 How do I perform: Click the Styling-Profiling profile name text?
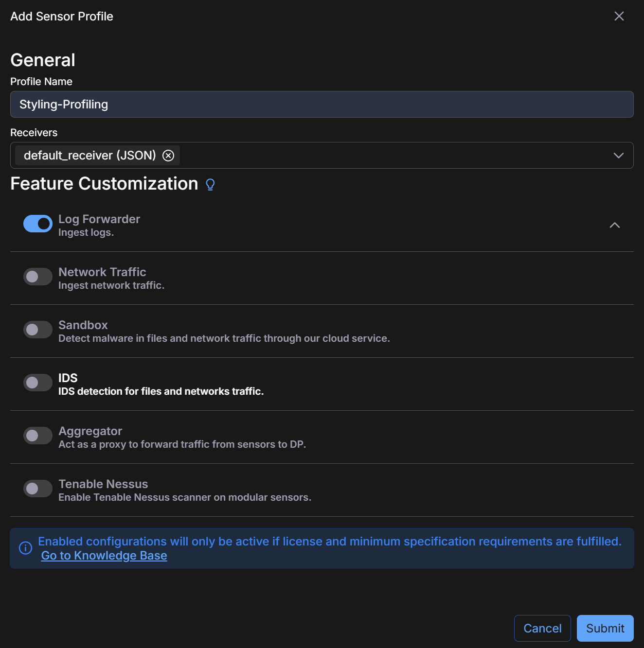[63, 104]
